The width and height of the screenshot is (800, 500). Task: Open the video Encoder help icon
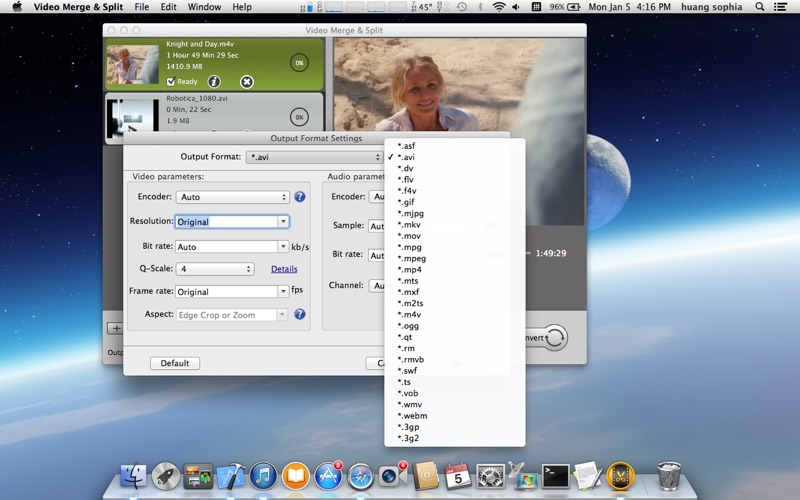(300, 196)
